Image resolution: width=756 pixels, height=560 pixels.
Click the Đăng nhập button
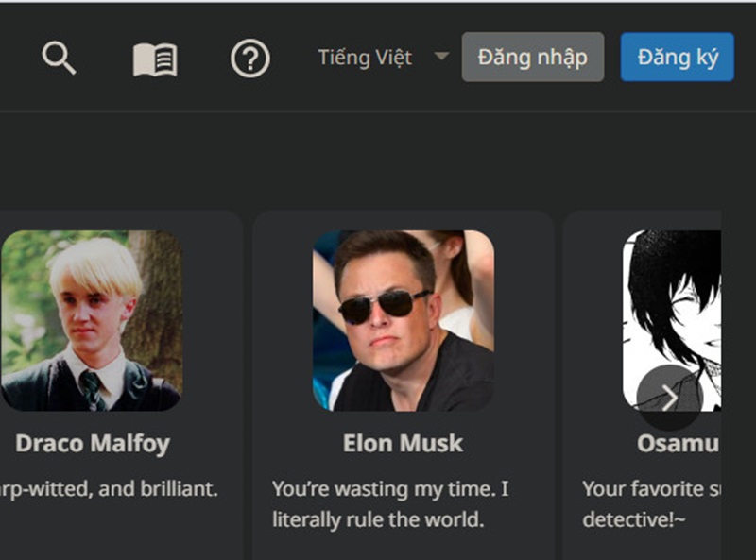tap(532, 57)
